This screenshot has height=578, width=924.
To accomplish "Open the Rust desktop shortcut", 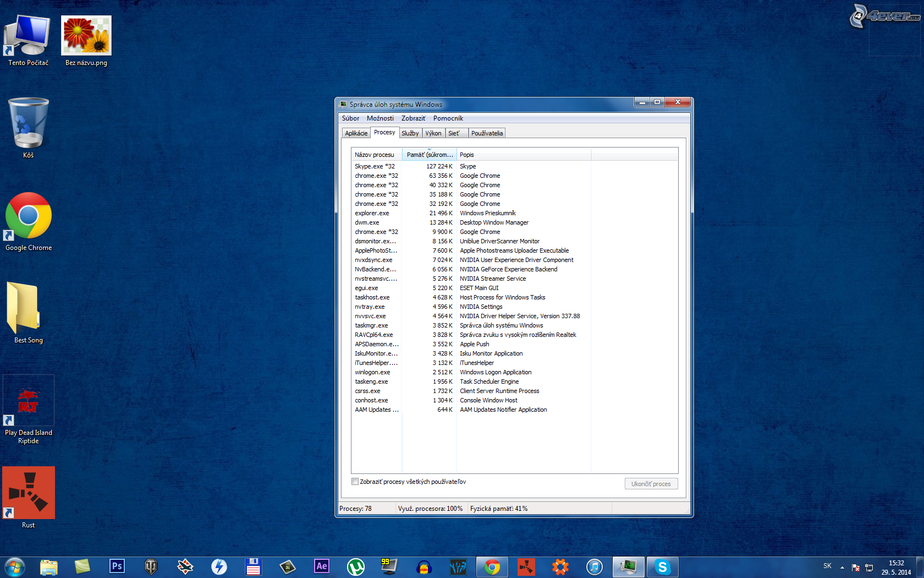I will (29, 493).
